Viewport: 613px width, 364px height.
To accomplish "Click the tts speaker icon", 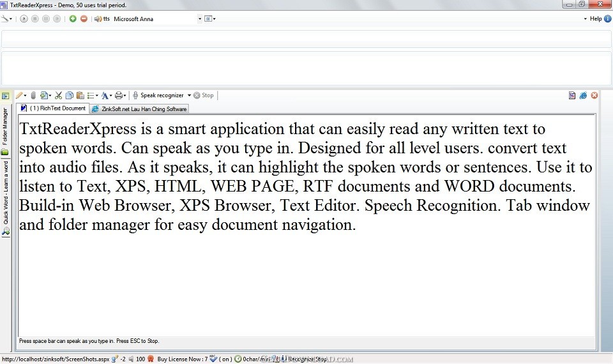I will [98, 19].
